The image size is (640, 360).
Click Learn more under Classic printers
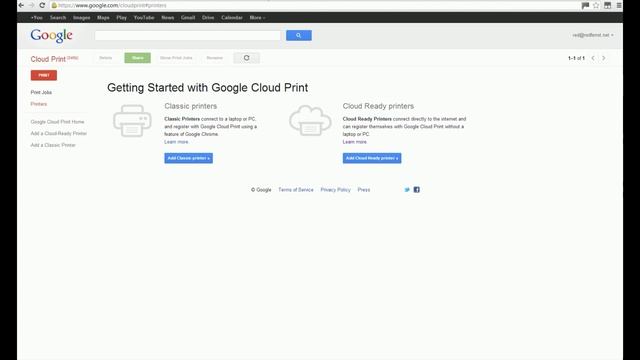[x=176, y=142]
